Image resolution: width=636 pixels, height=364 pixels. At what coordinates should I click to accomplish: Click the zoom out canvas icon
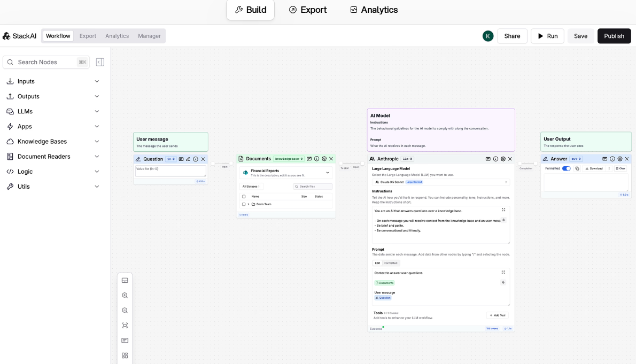click(125, 311)
